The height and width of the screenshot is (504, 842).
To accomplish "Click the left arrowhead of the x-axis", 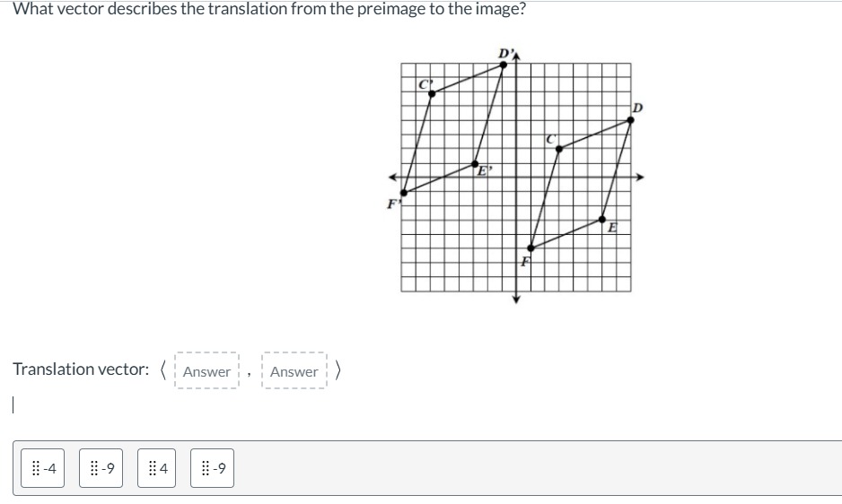I will click(x=393, y=178).
